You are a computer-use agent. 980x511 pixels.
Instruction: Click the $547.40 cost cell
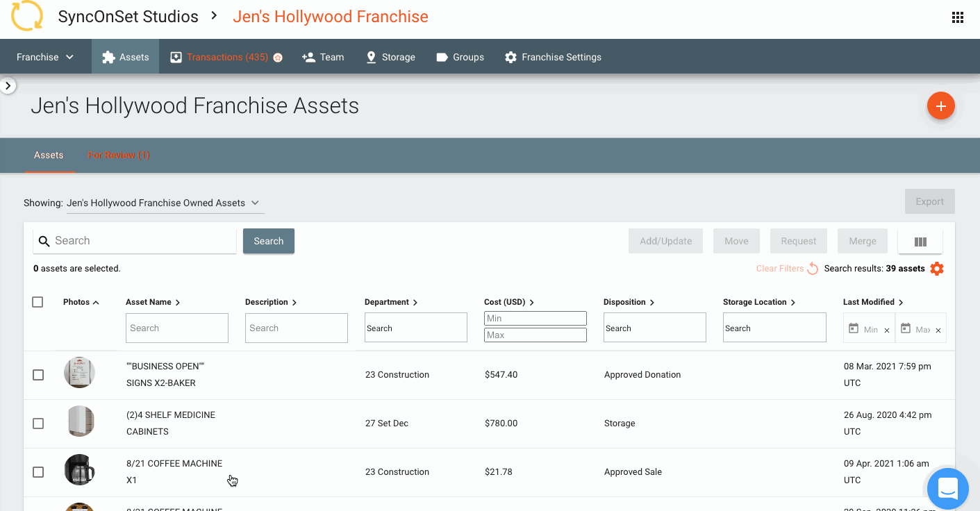[x=501, y=375]
